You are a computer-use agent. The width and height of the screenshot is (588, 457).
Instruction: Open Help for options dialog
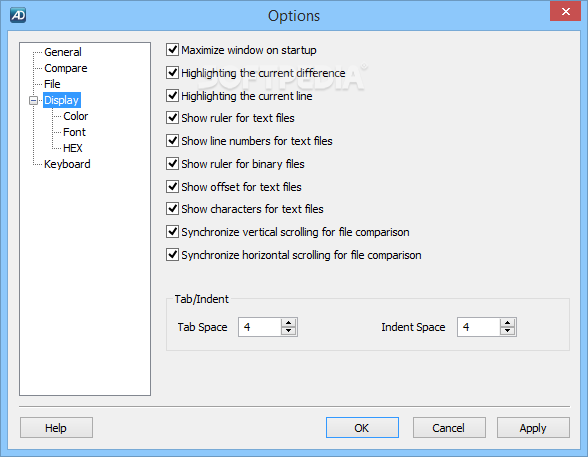point(56,428)
